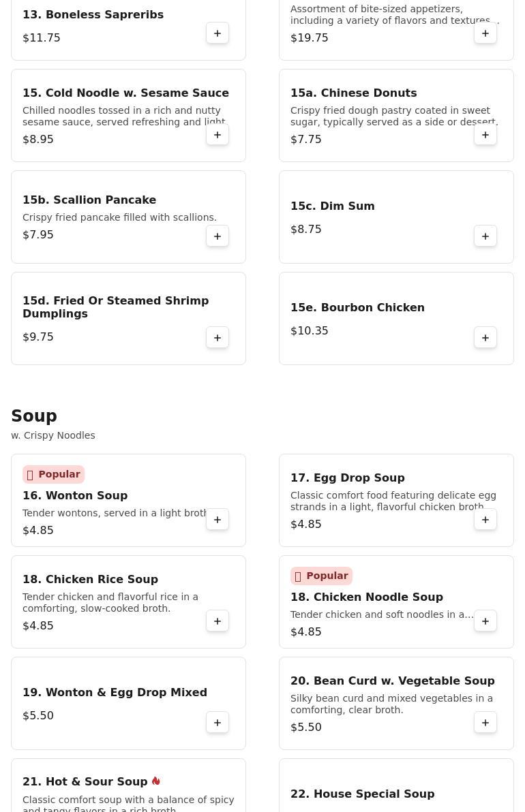Add Chinese Donuts to order
This screenshot has height=812, width=525.
point(485,135)
